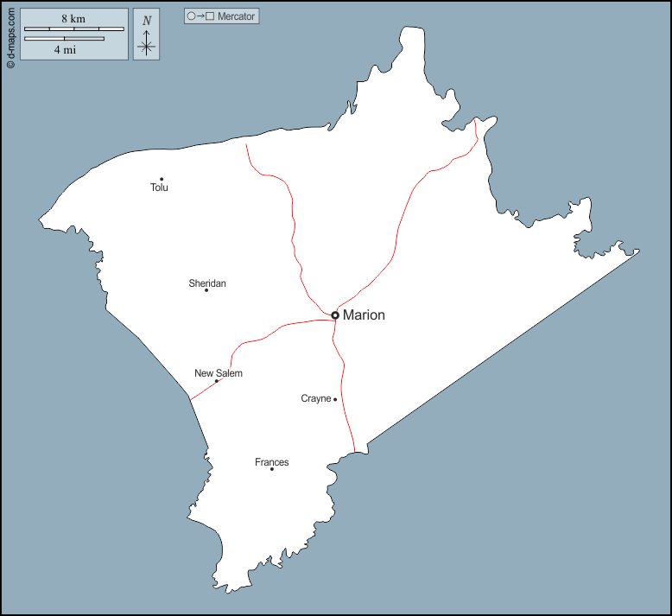
Task: Click the Marion city name label
Action: click(364, 315)
